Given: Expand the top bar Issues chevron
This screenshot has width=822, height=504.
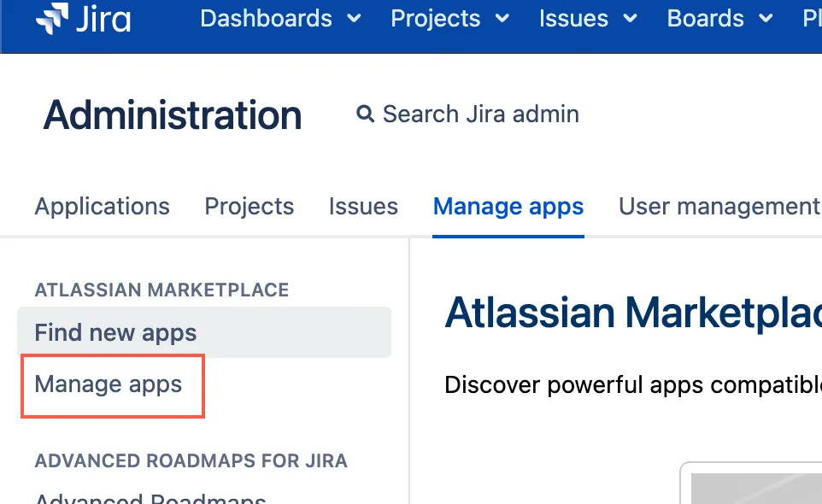Looking at the screenshot, I should click(x=630, y=19).
